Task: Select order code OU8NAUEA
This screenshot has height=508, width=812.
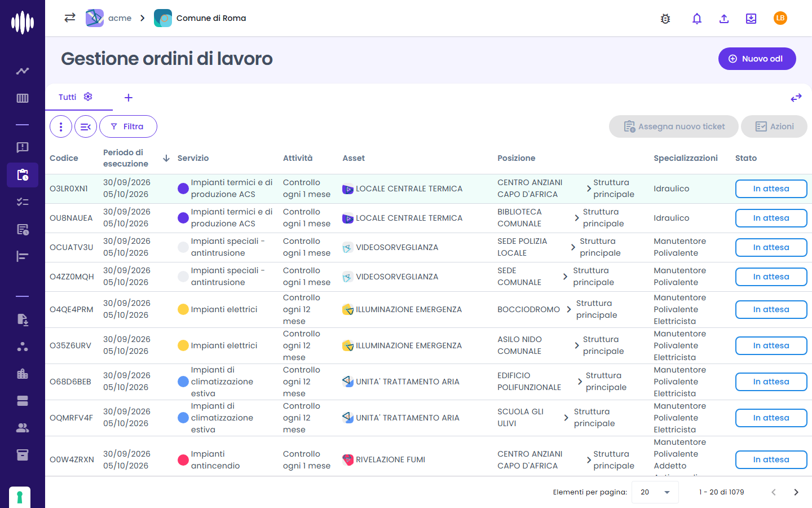Action: click(71, 218)
